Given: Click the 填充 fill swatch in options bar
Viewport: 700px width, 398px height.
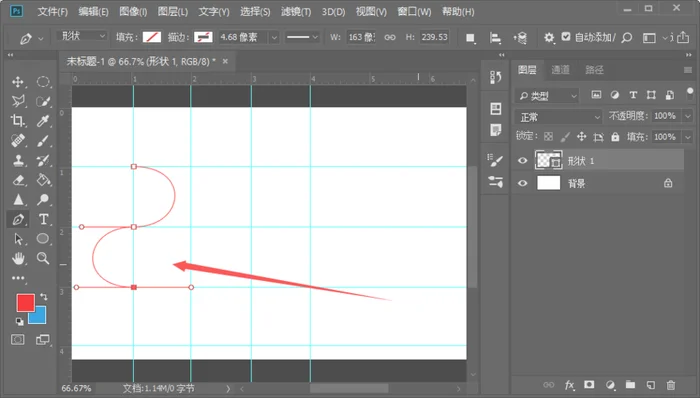Looking at the screenshot, I should click(152, 37).
